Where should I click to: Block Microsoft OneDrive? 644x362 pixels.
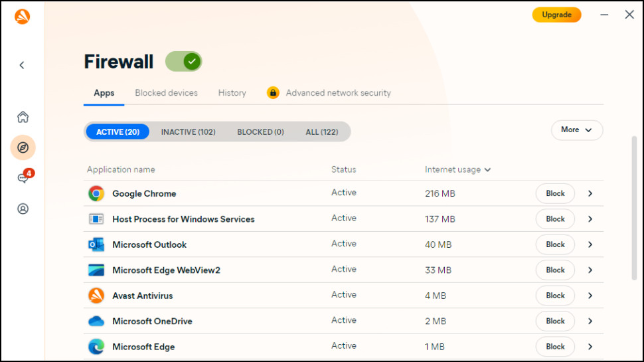pos(555,321)
